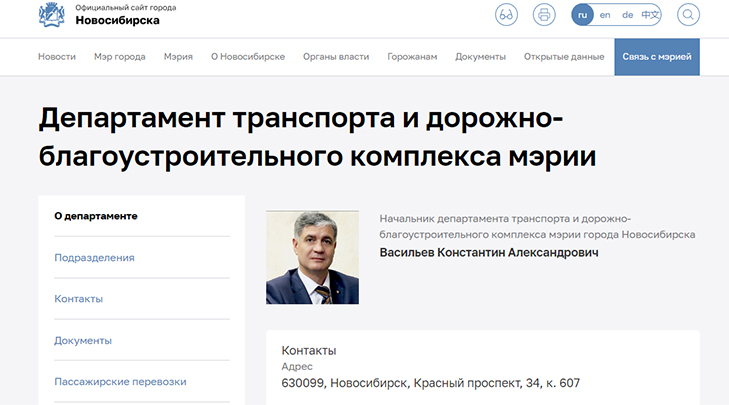
Task: Click the Novosibirsk coat of arms logo
Action: tap(52, 14)
